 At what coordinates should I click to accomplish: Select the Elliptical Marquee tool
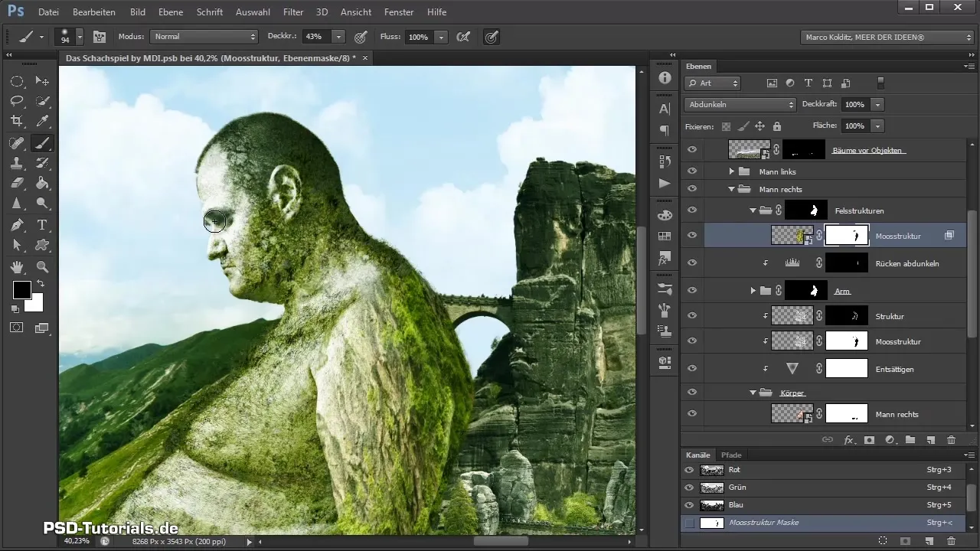pos(17,81)
